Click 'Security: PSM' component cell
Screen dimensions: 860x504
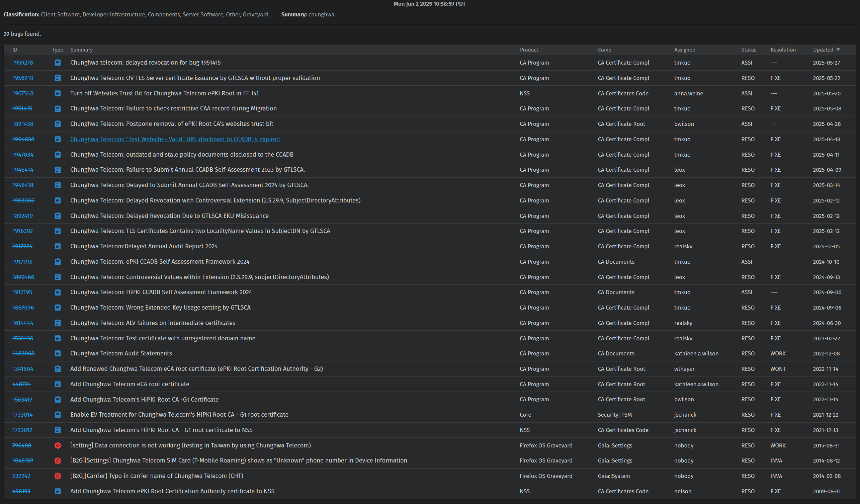tap(614, 415)
